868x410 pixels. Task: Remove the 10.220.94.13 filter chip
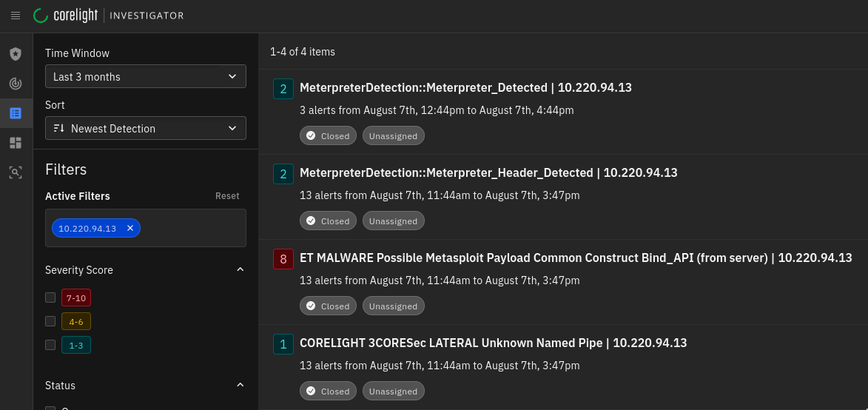pos(130,228)
